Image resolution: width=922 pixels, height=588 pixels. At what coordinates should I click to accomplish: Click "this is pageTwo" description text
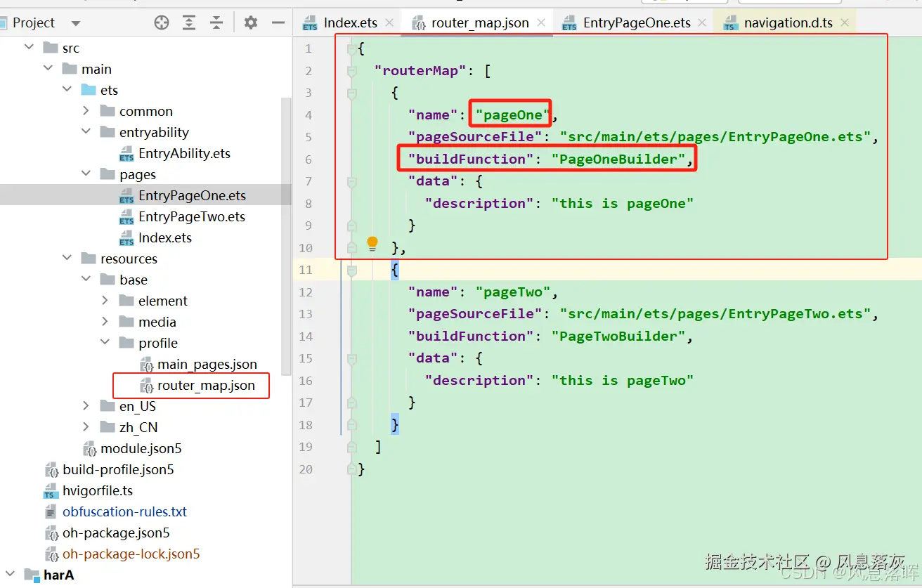tap(623, 380)
